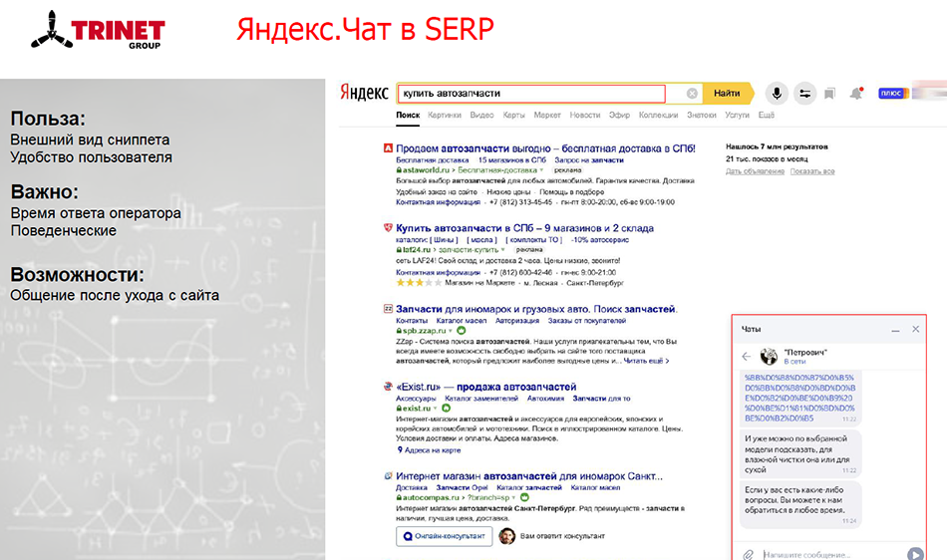Go back with the chat arrow icon
This screenshot has width=947, height=560.
(747, 356)
